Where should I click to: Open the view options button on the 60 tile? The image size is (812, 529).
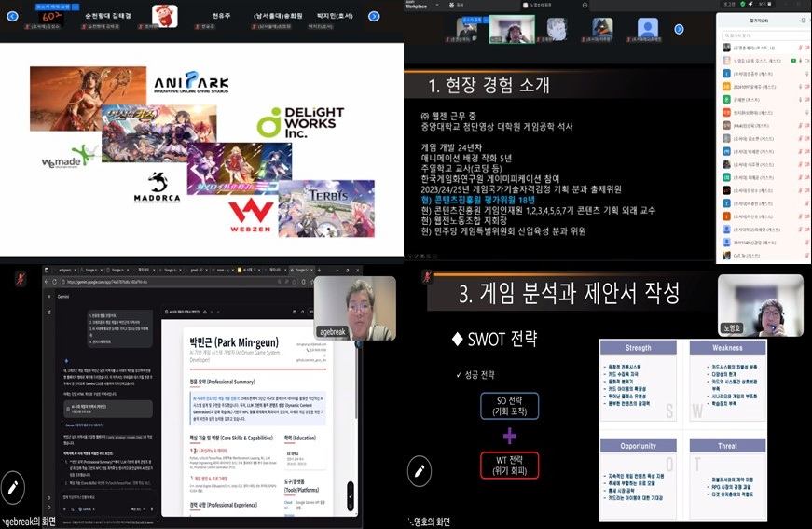click(x=76, y=7)
